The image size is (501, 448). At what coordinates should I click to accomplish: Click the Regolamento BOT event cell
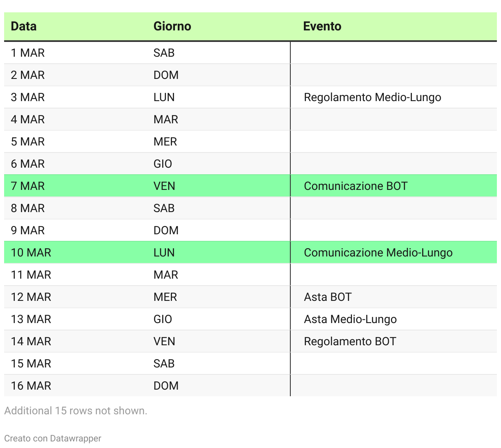[x=350, y=342]
